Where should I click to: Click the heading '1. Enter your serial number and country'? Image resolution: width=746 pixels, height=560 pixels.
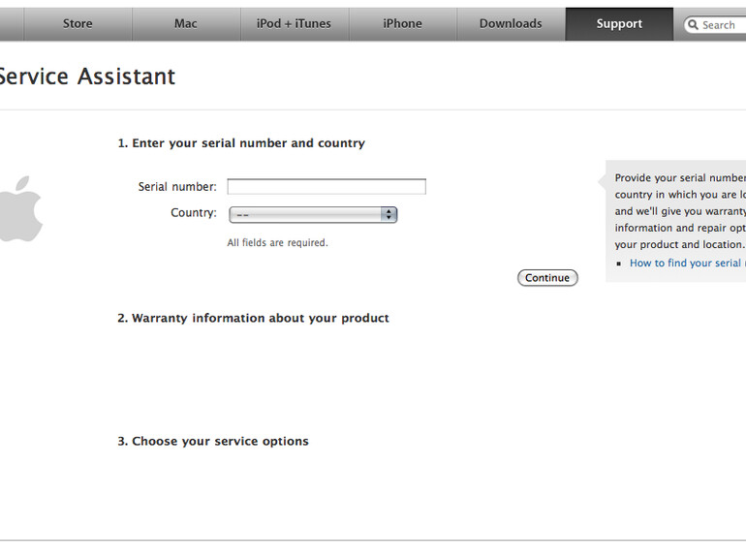pyautogui.click(x=241, y=143)
